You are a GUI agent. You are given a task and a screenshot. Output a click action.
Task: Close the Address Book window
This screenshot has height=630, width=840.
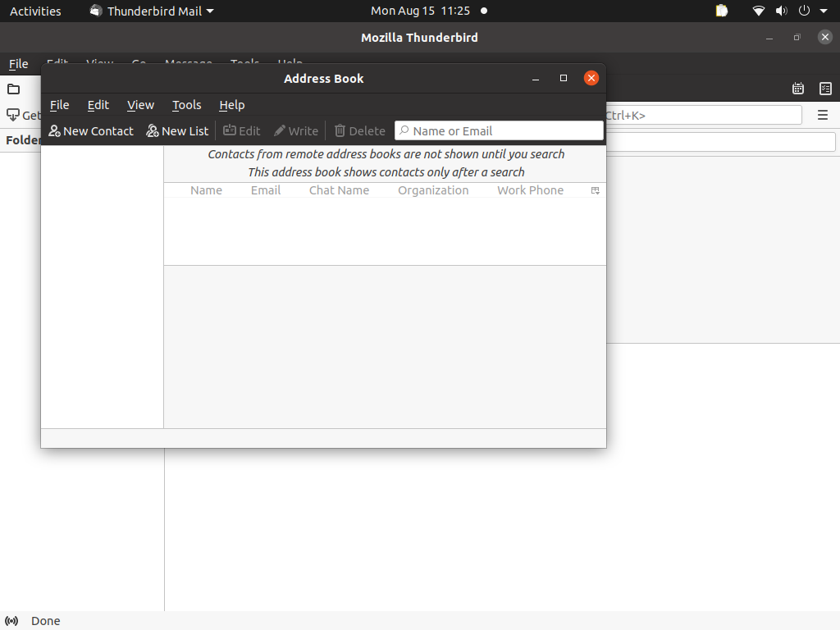[x=591, y=78]
